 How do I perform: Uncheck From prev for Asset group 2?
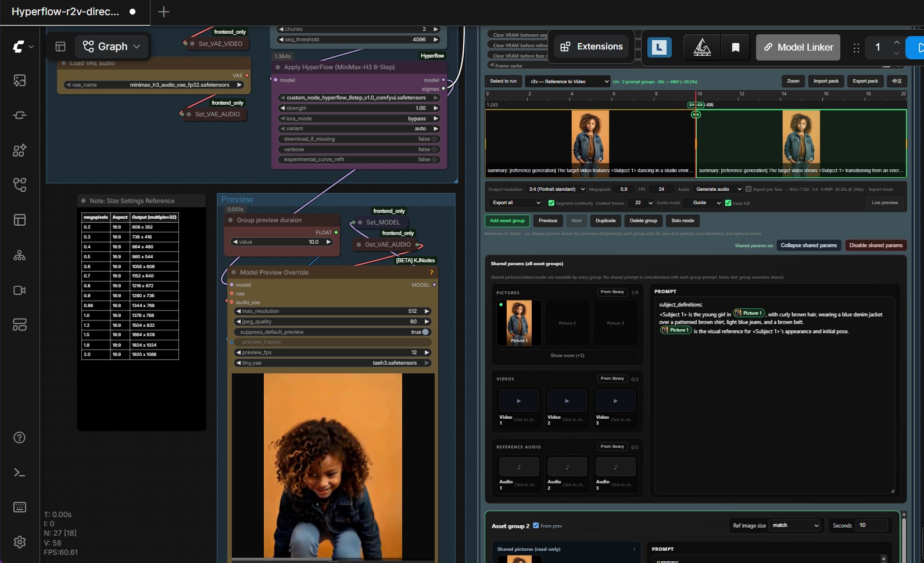tap(536, 525)
